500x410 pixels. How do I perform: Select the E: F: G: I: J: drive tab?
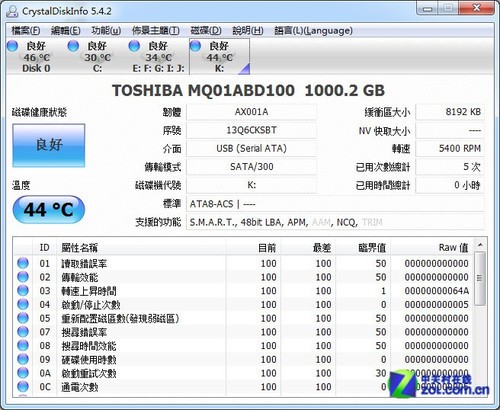tap(158, 56)
